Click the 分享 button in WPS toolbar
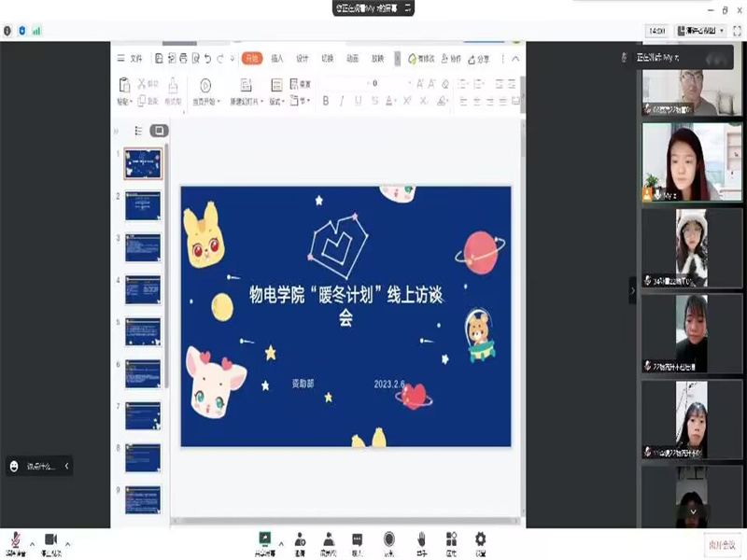This screenshot has height=560, width=747. click(478, 59)
